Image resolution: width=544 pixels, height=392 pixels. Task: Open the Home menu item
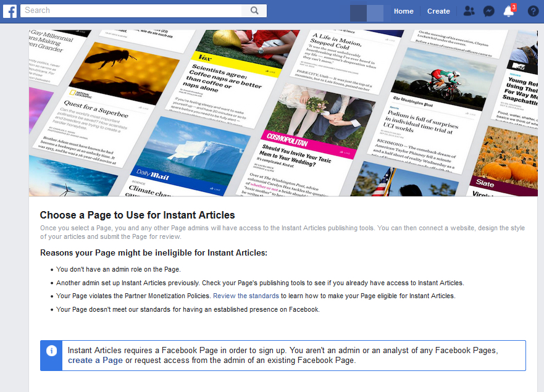coord(403,11)
